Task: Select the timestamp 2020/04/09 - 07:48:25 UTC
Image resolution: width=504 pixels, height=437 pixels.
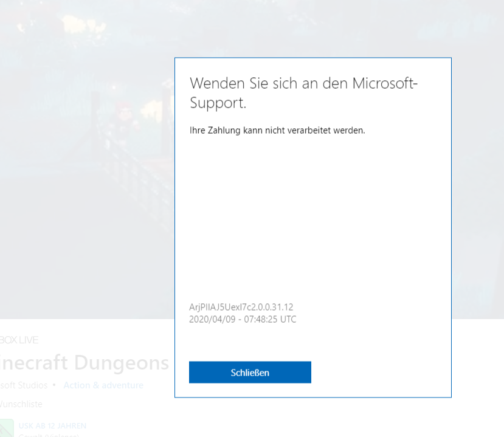Action: pos(243,320)
